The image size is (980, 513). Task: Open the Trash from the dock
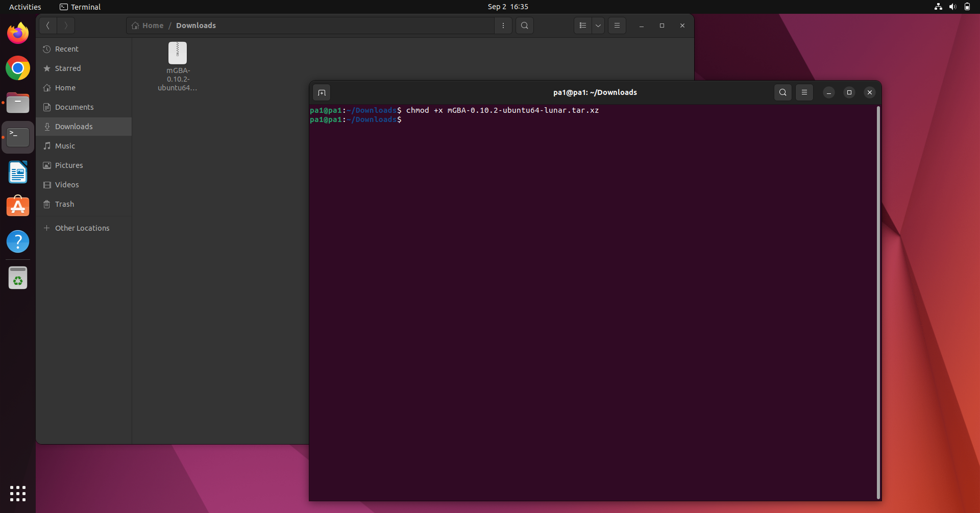tap(18, 278)
